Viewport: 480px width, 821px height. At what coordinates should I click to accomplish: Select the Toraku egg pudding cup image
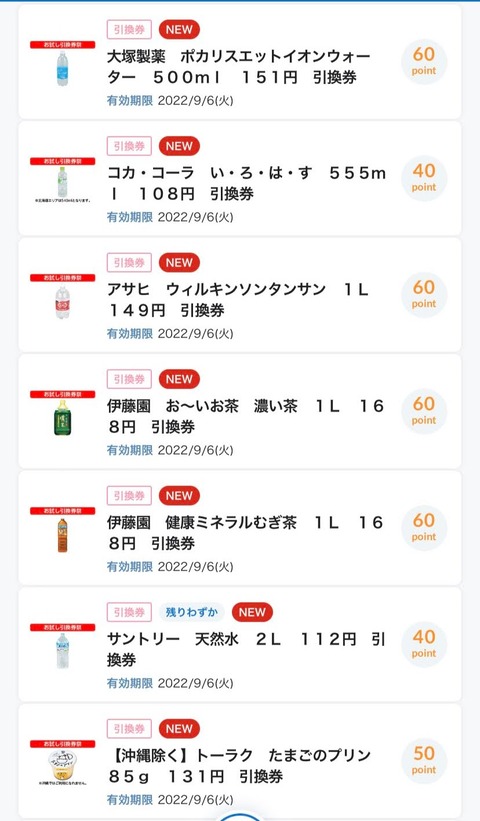[x=62, y=762]
